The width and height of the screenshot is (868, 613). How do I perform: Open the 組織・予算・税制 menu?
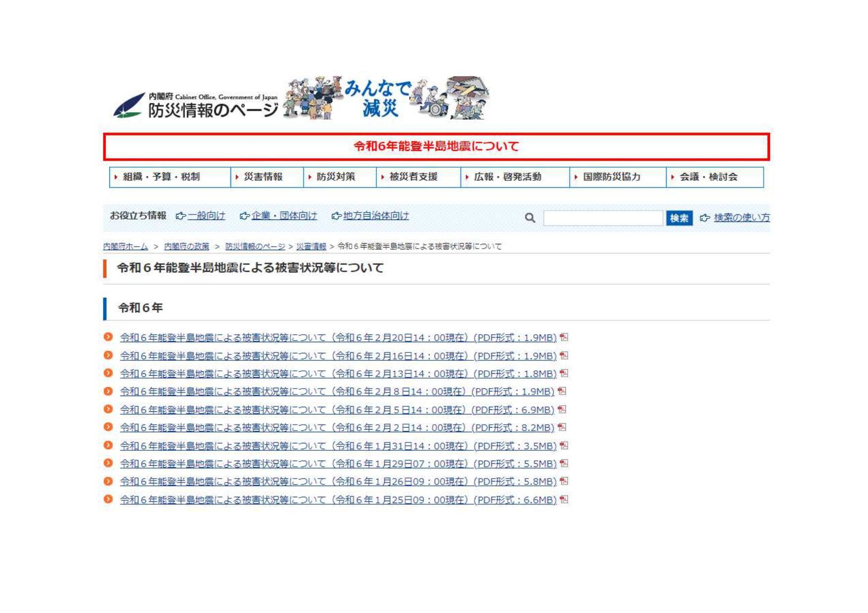click(170, 177)
